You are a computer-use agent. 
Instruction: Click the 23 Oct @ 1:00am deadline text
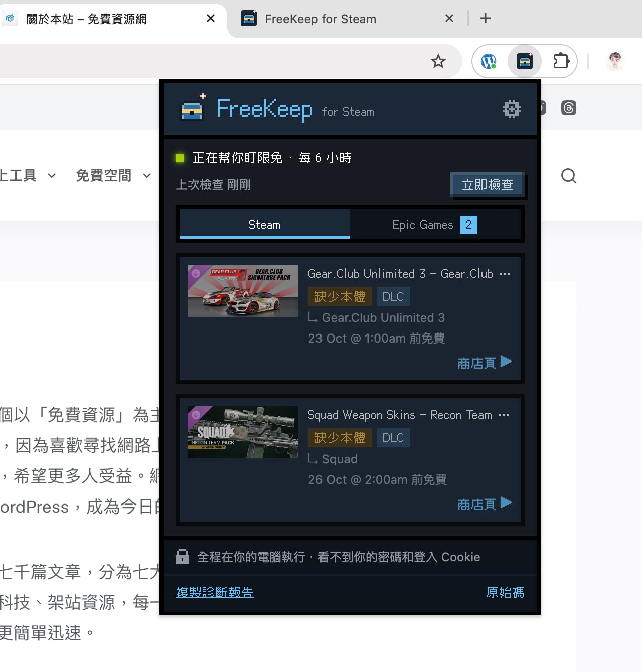click(377, 338)
